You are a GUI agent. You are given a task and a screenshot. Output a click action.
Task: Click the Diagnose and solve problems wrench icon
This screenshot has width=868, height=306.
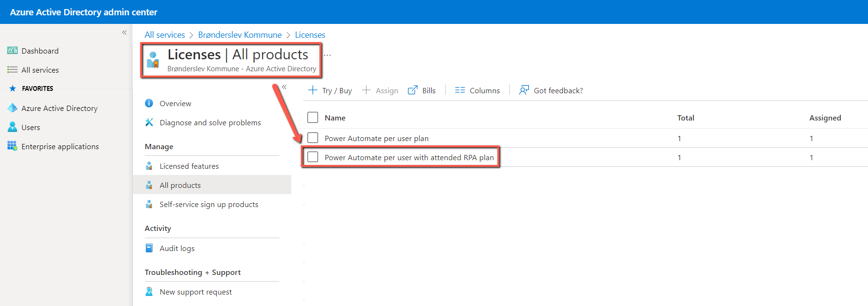(x=149, y=122)
